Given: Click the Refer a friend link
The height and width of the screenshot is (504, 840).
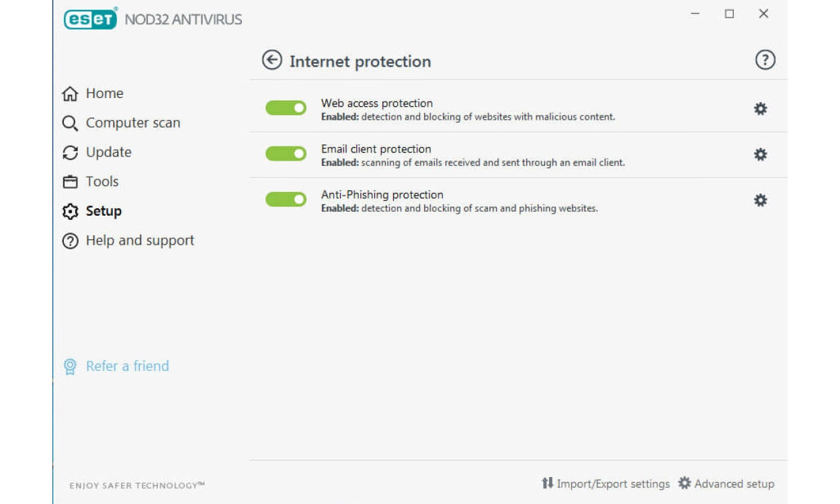Looking at the screenshot, I should (x=127, y=366).
